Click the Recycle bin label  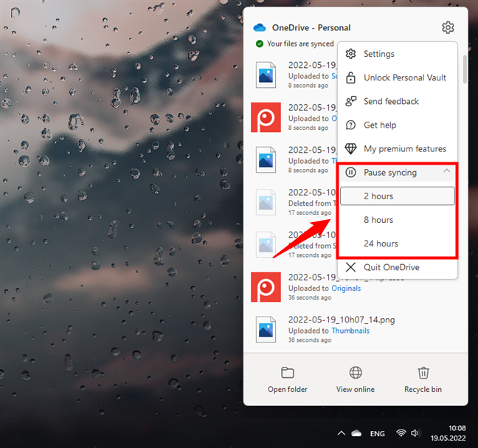(x=423, y=390)
